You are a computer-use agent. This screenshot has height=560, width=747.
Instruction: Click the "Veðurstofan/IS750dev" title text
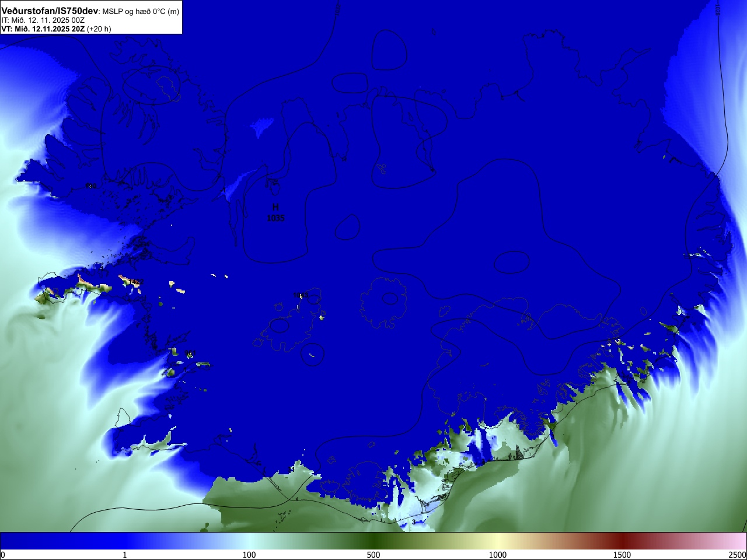[x=50, y=11]
